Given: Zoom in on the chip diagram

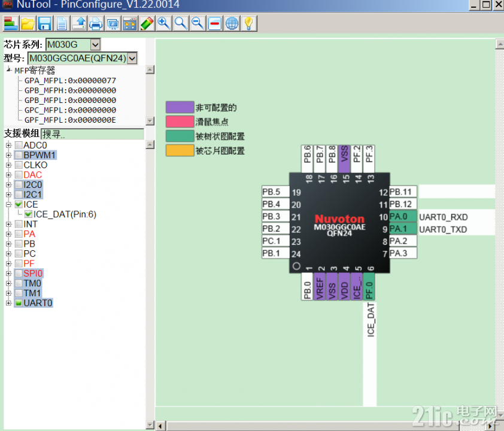Looking at the screenshot, I should (164, 23).
